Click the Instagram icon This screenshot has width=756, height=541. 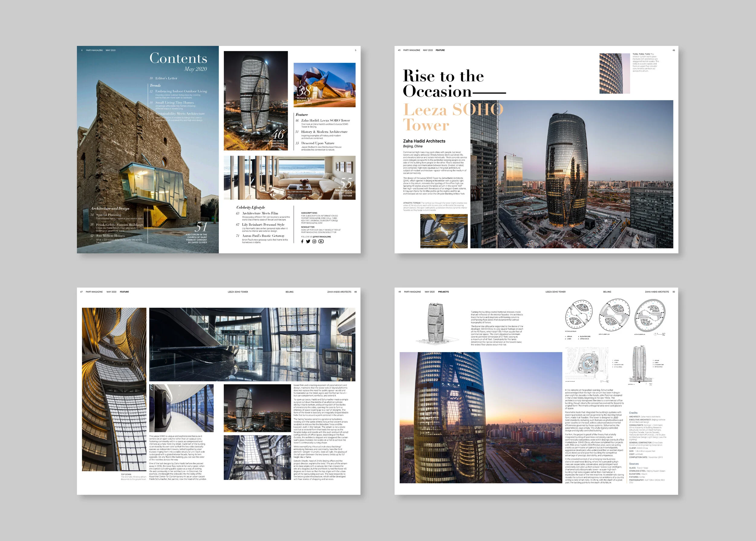click(314, 241)
